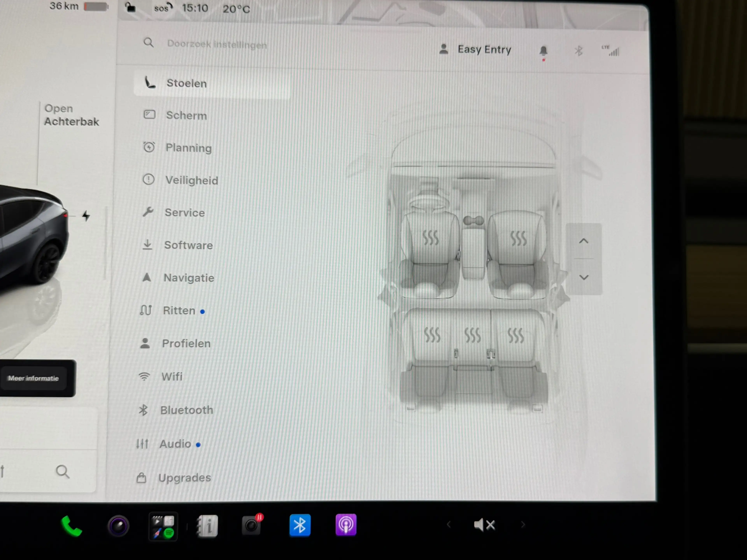Toggle rear left seat heating
Image resolution: width=747 pixels, height=560 pixels.
coord(432,335)
